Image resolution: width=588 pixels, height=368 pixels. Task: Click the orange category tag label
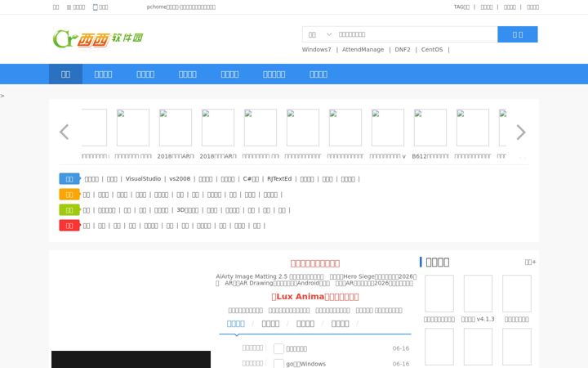(69, 195)
